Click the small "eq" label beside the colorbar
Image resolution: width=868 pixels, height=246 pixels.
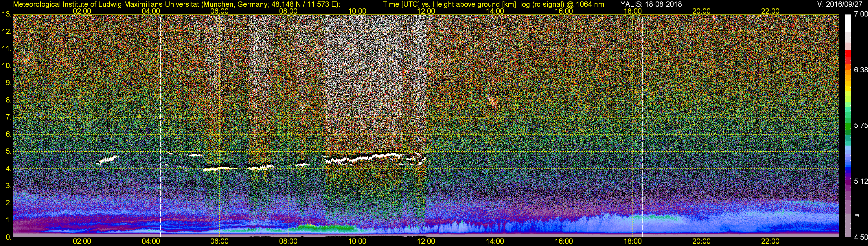tap(857, 215)
